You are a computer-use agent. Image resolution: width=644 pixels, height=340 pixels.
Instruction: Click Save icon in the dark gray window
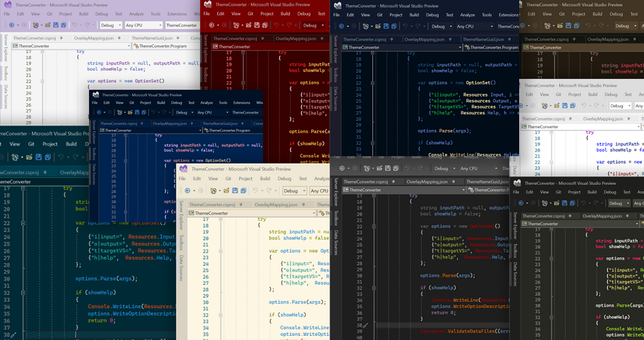(x=388, y=169)
